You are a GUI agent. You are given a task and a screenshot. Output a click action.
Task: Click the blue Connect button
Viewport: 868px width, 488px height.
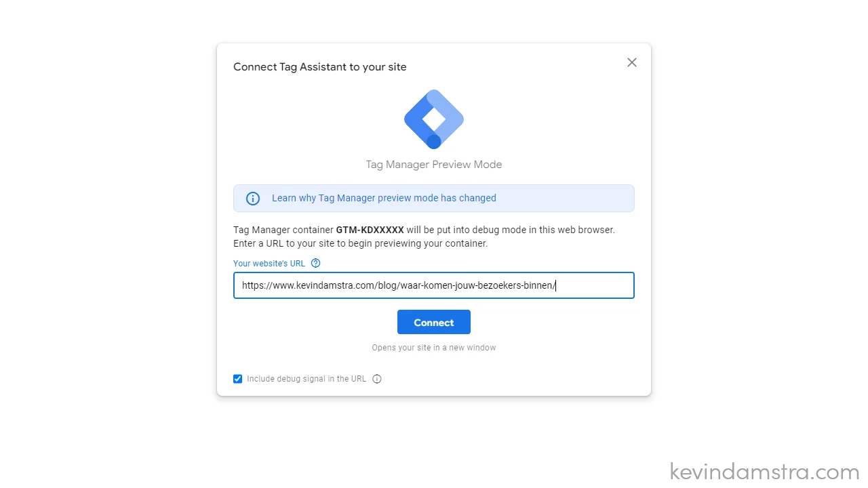[x=434, y=323]
